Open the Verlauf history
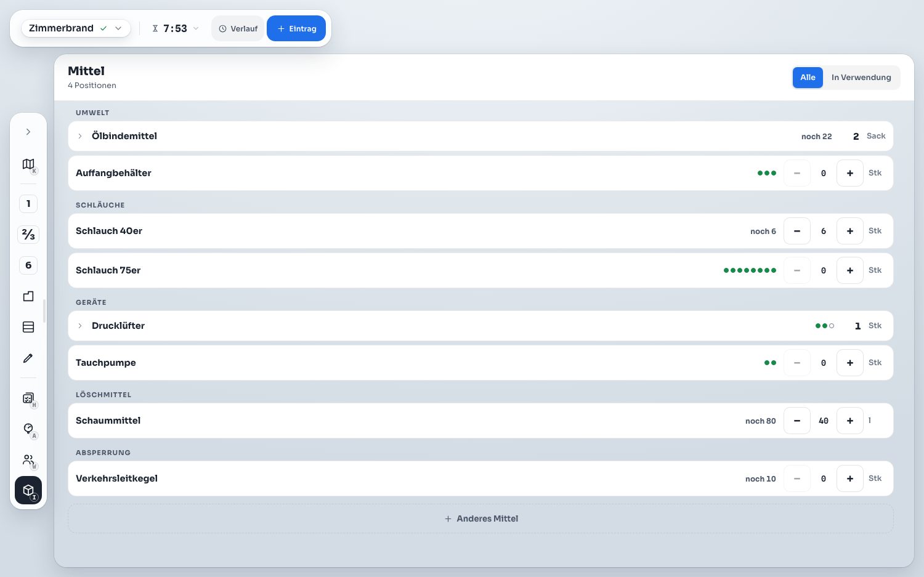The height and width of the screenshot is (577, 924). click(238, 28)
